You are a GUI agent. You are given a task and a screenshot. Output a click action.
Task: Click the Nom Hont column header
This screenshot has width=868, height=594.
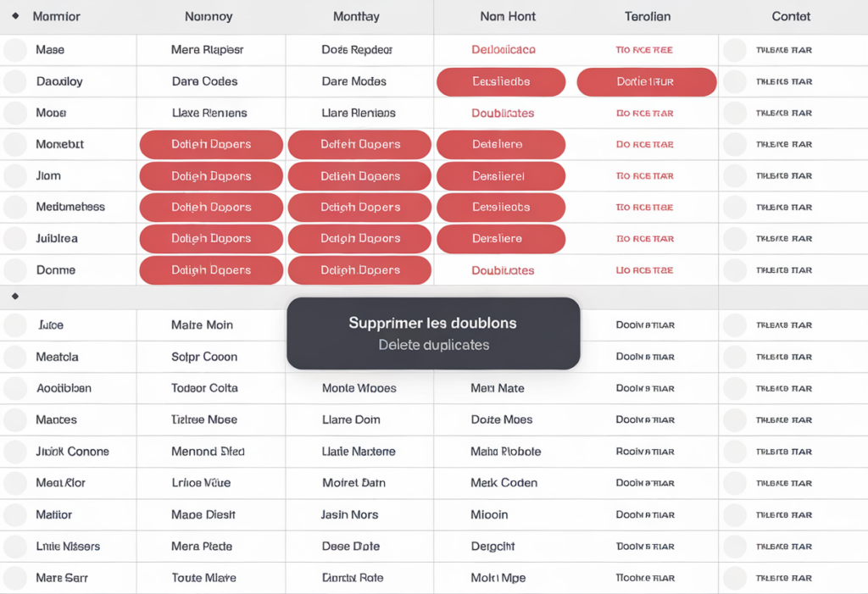click(507, 16)
